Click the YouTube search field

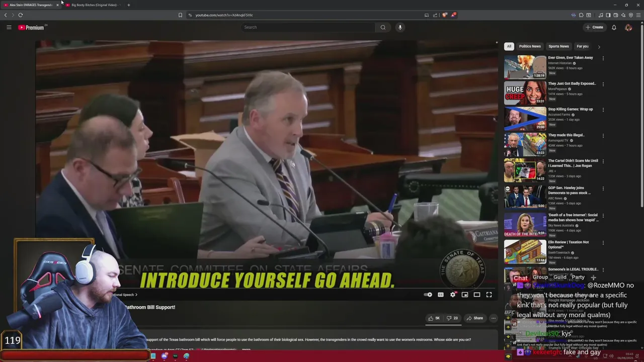click(x=308, y=27)
